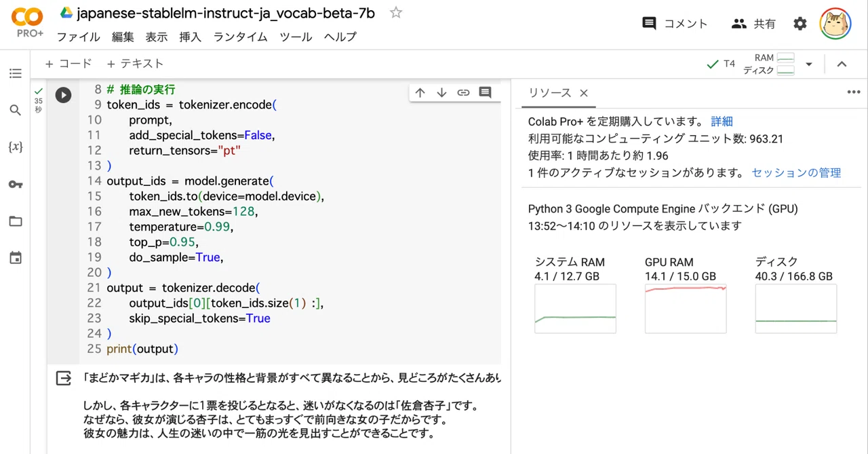
Task: Open the search and replace sidebar icon
Action: tap(16, 110)
